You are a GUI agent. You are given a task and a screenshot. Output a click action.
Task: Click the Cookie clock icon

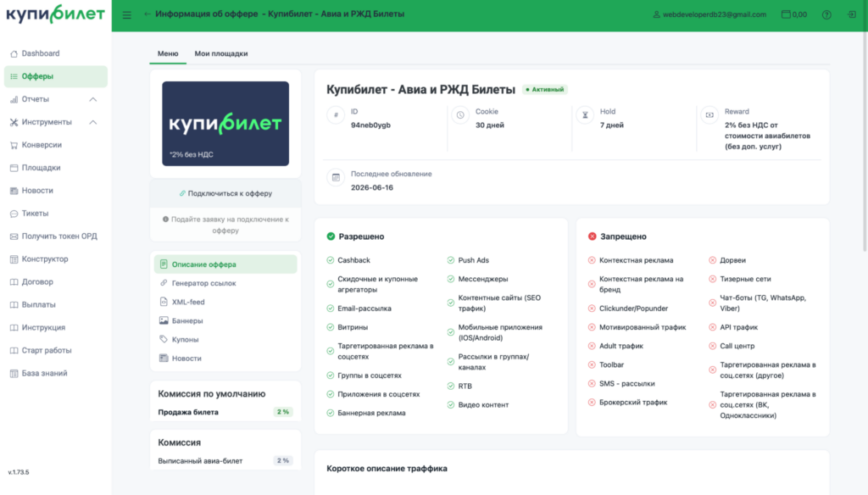point(460,115)
